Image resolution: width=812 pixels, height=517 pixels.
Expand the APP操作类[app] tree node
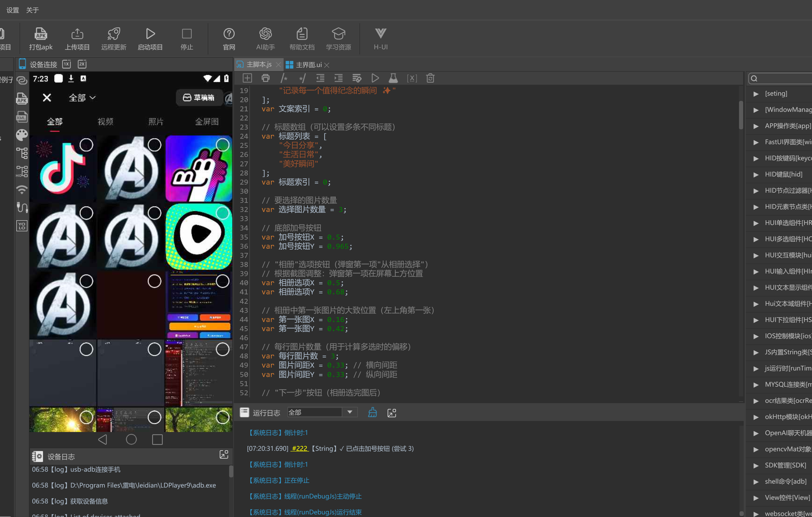tap(756, 126)
